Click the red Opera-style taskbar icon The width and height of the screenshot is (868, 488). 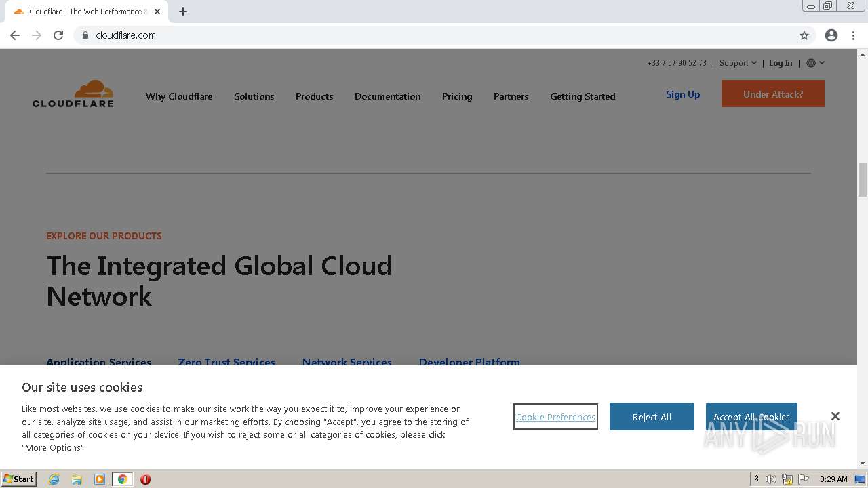[x=145, y=479]
